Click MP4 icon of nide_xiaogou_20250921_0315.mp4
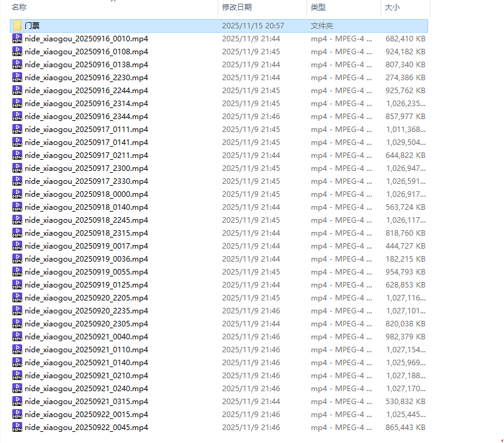The image size is (504, 443). pyautogui.click(x=17, y=402)
